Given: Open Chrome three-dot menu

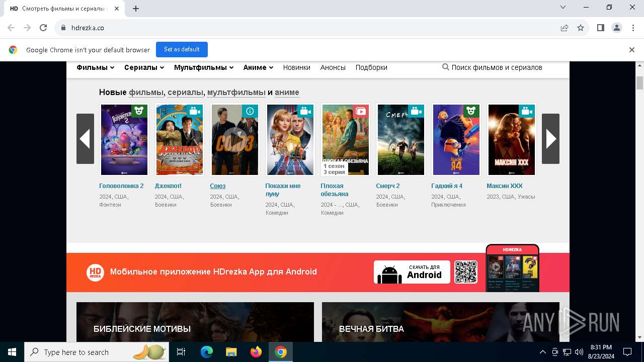Looking at the screenshot, I should coord(633,28).
